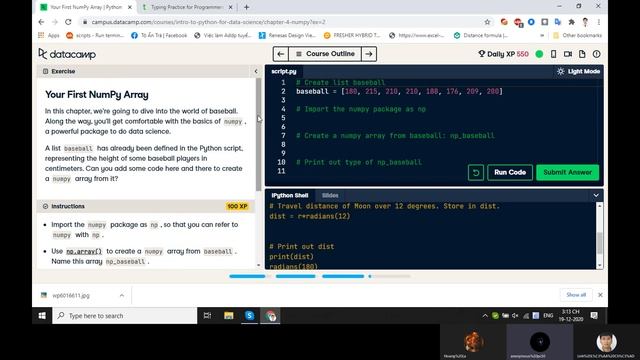
Task: Collapse the Exercise panel chevron
Action: point(256,71)
